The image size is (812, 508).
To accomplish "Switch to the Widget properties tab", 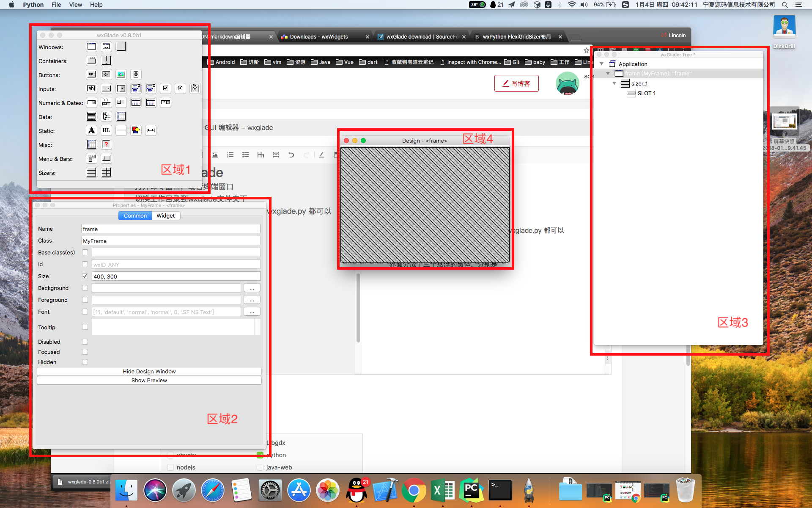I will coord(165,215).
